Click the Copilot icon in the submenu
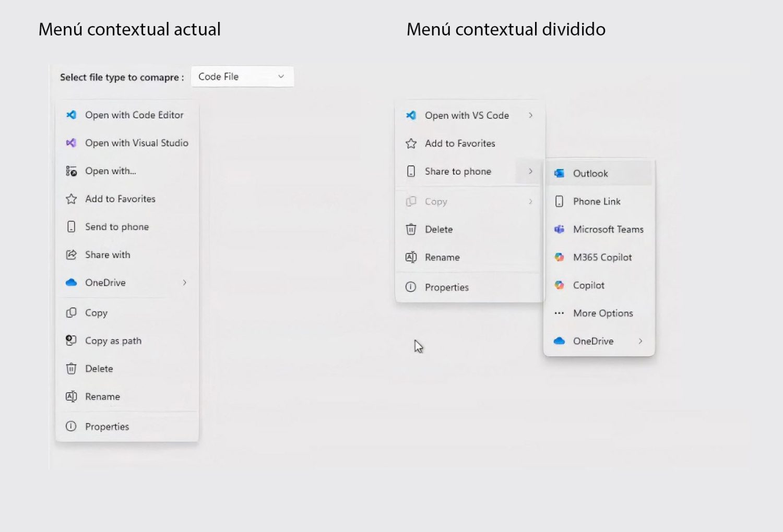783x532 pixels. 559,285
